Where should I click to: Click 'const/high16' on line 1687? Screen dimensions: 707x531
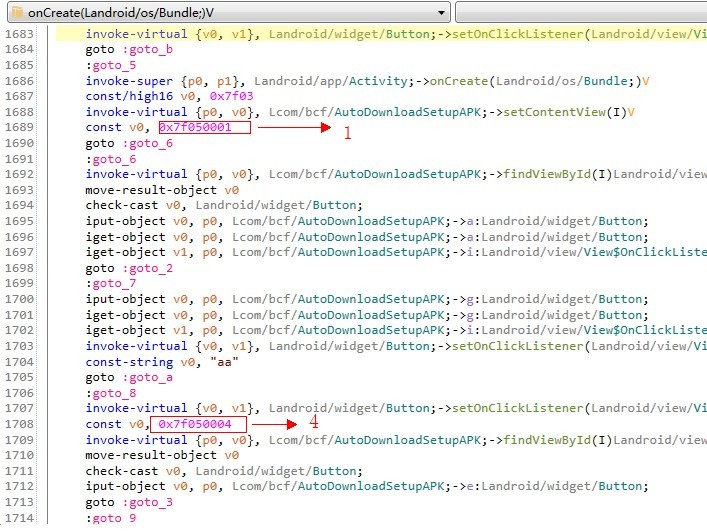(129, 96)
